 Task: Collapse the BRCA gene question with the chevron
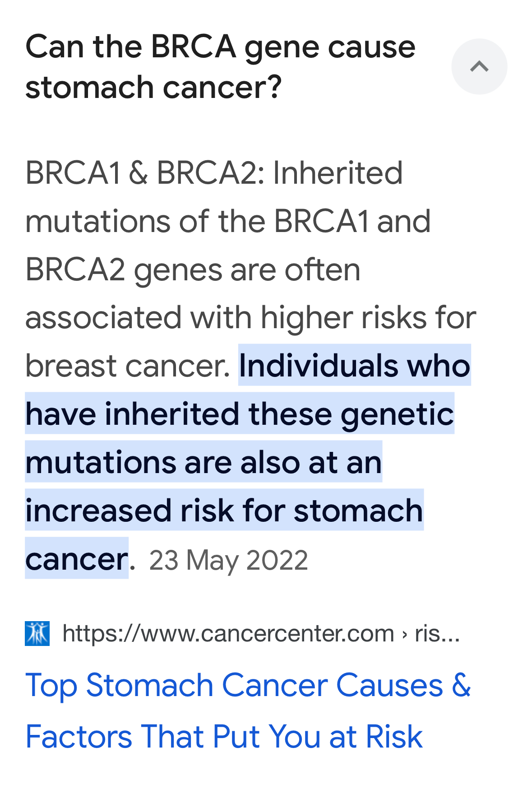[x=479, y=66]
